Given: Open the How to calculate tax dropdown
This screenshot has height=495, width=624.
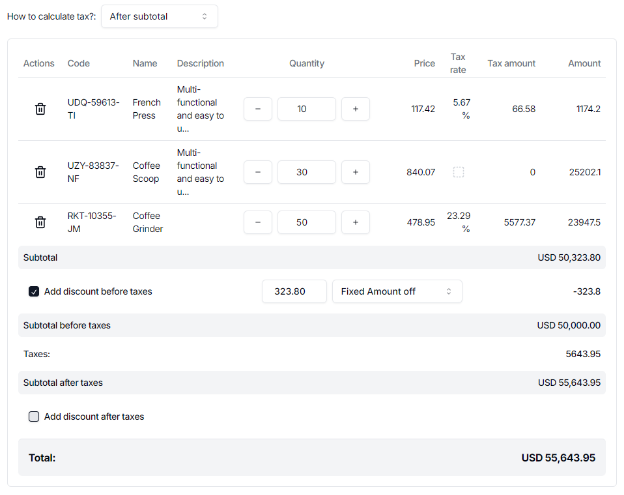Looking at the screenshot, I should point(159,16).
